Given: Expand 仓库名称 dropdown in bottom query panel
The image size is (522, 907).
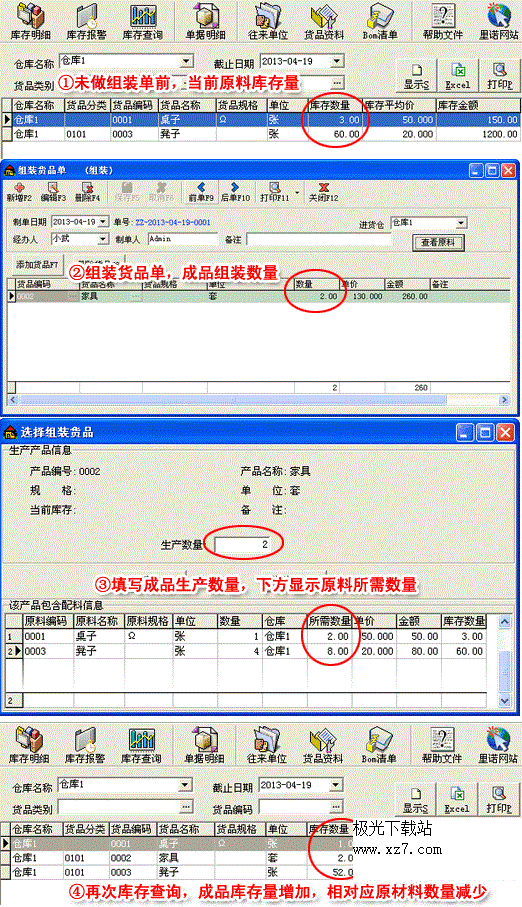Looking at the screenshot, I should point(185,785).
